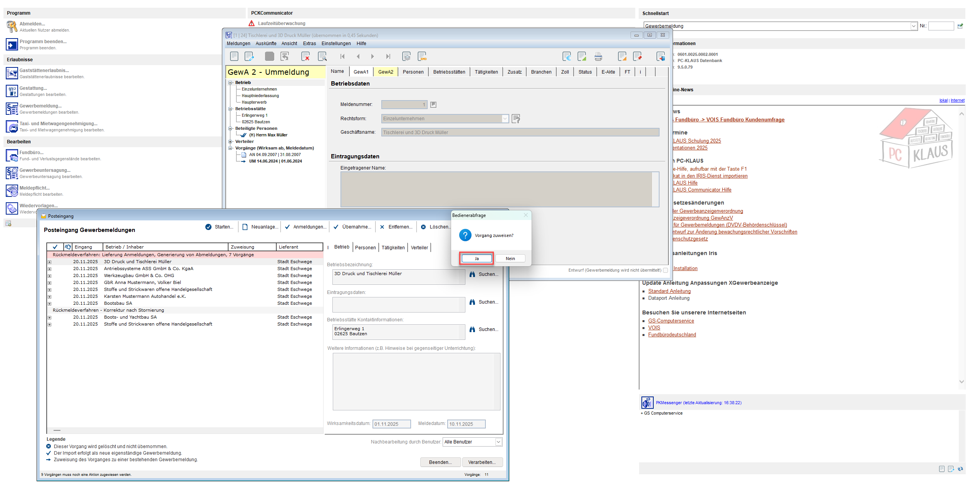Open the Auskünfte menu

pyautogui.click(x=266, y=44)
